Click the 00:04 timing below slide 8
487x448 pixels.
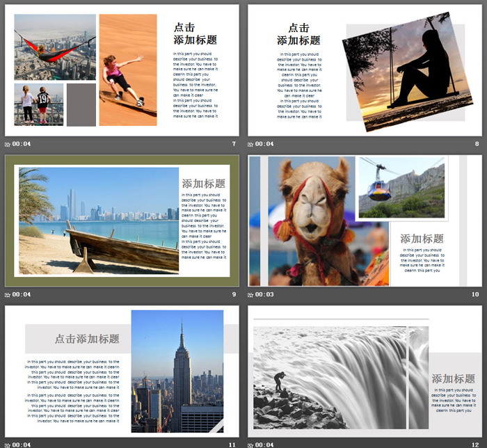click(x=265, y=144)
